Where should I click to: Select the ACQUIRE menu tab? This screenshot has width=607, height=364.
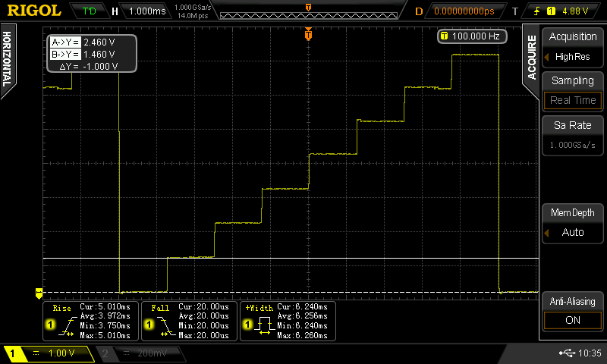coord(532,57)
